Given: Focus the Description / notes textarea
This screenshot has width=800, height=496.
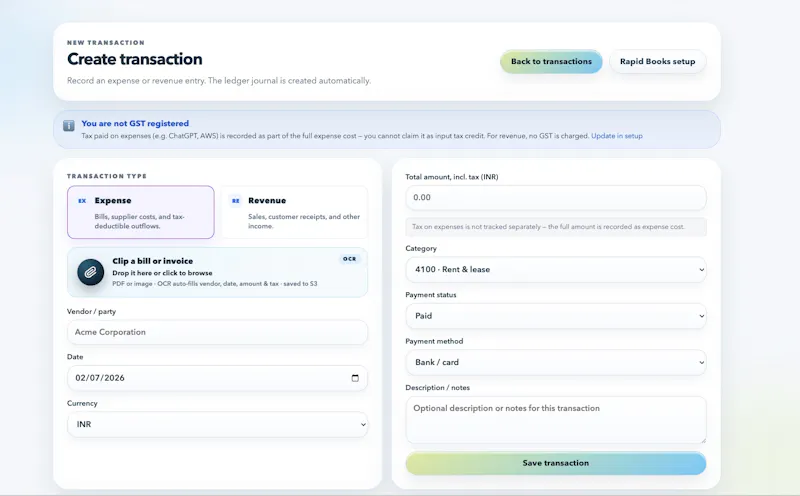Looking at the screenshot, I should pos(556,419).
